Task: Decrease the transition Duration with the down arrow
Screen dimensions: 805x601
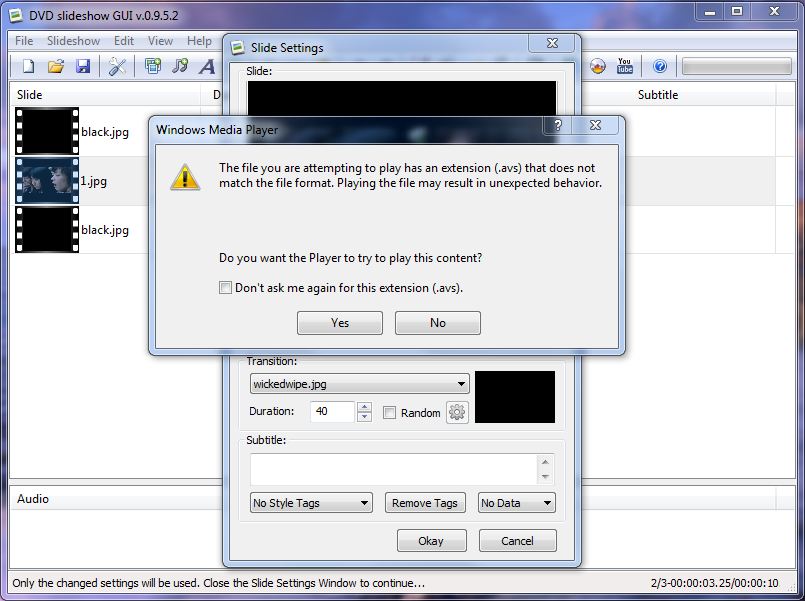Action: pyautogui.click(x=365, y=417)
